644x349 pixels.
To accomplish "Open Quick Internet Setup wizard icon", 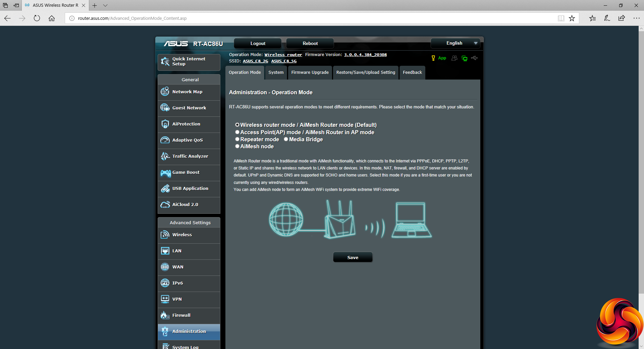I will coord(165,61).
